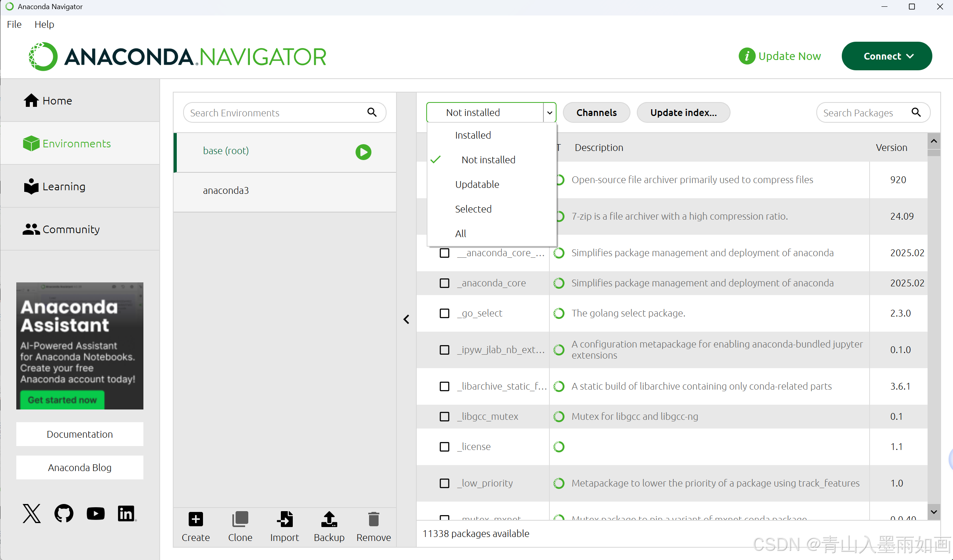Open the File menu
Screen dimensions: 953x560
pyautogui.click(x=14, y=24)
